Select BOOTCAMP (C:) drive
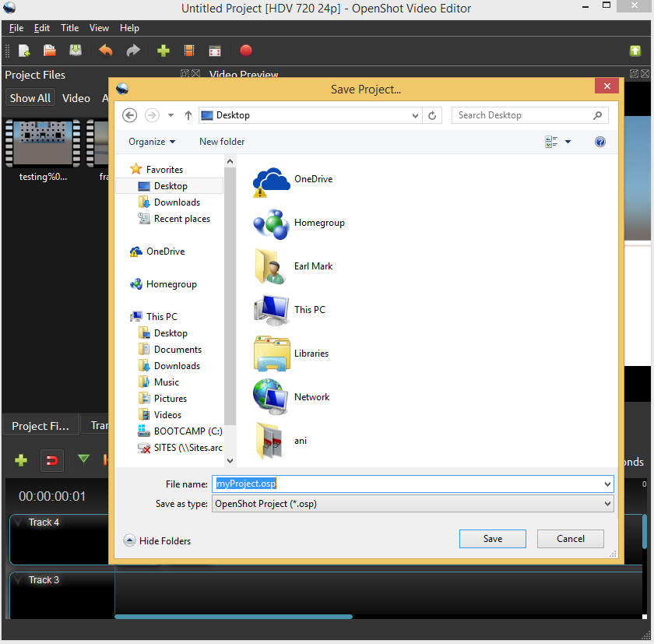Image resolution: width=654 pixels, height=644 pixels. [x=180, y=431]
